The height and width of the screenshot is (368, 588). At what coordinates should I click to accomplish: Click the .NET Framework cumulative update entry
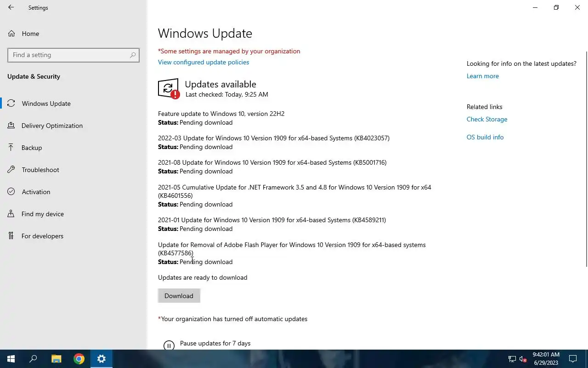[294, 195]
